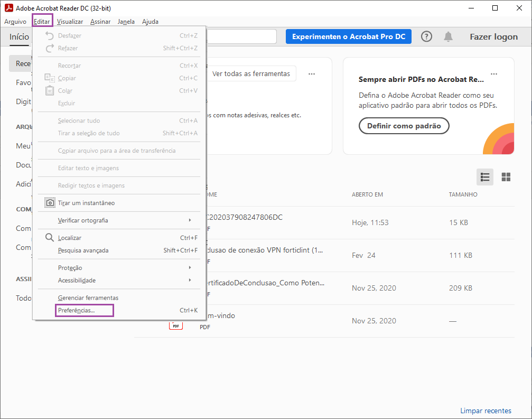Select Meu computador sidebar item

[23, 146]
